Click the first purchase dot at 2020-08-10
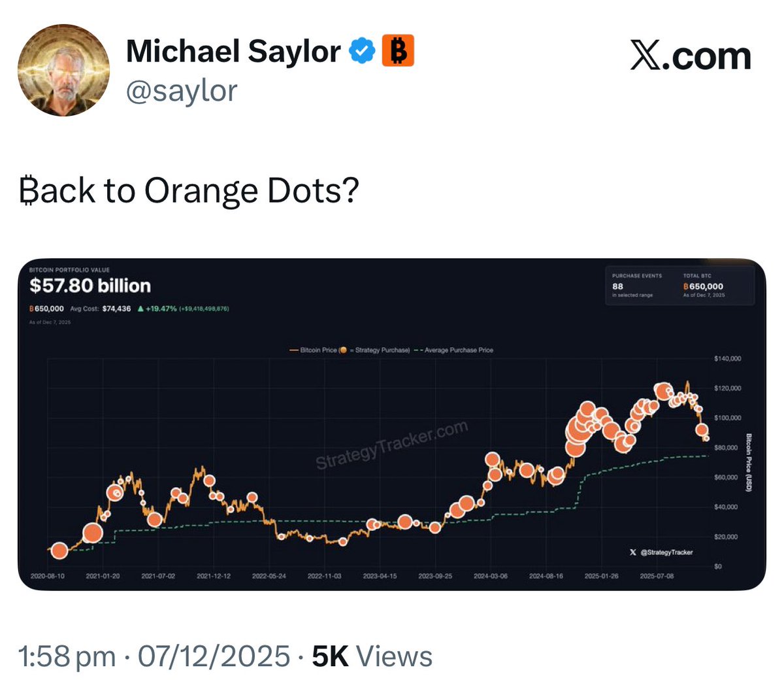The image size is (784, 691). tap(59, 550)
